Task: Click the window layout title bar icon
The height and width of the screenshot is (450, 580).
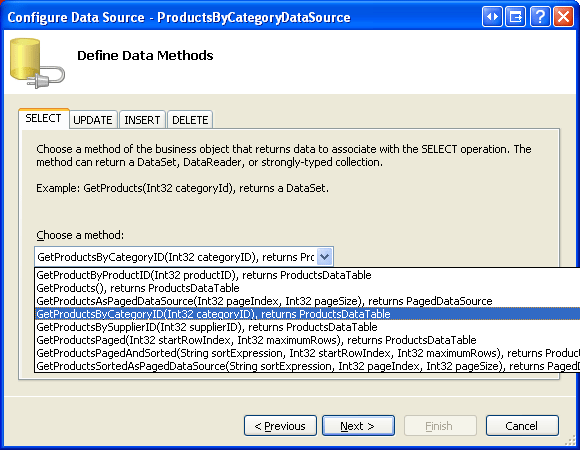Action: click(x=515, y=17)
